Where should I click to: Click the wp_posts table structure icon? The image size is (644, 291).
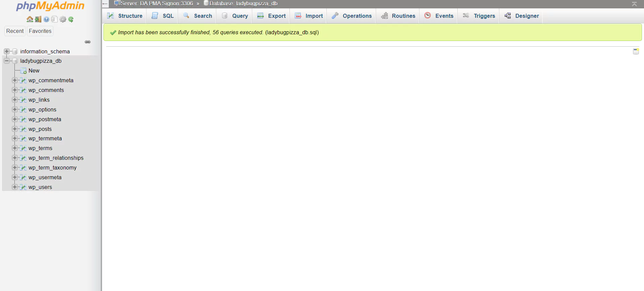click(x=23, y=129)
